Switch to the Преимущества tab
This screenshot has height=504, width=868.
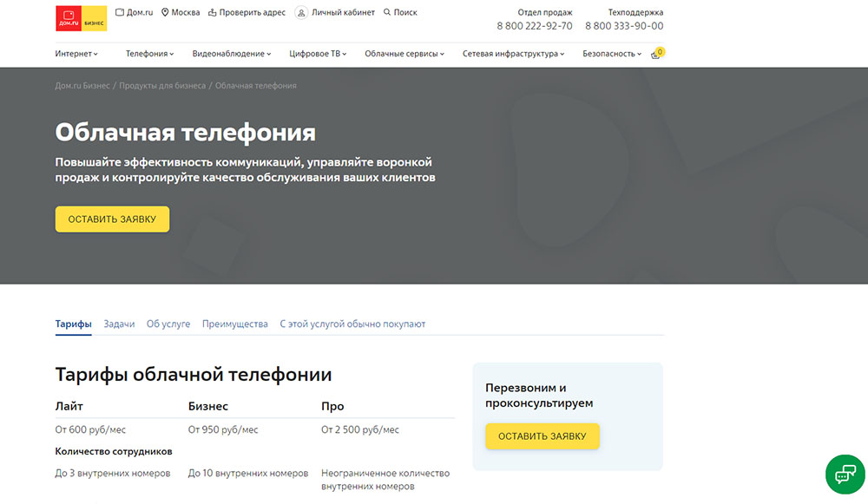(234, 324)
